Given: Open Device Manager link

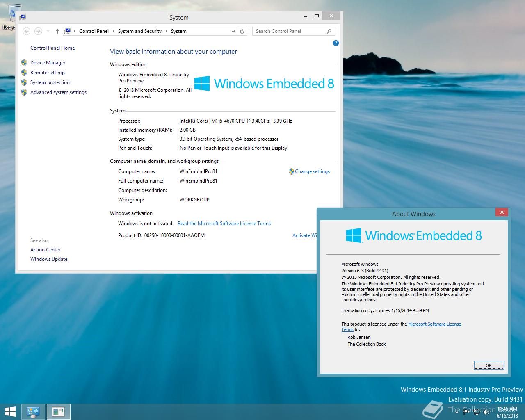Looking at the screenshot, I should click(x=48, y=63).
